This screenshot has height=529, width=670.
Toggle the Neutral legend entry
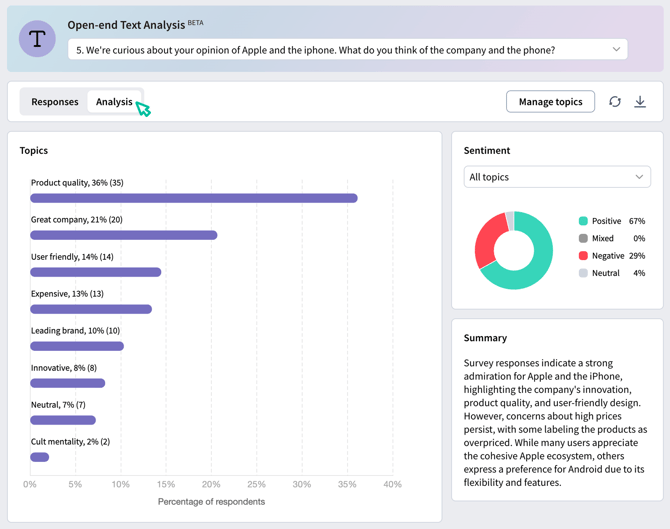tap(606, 273)
